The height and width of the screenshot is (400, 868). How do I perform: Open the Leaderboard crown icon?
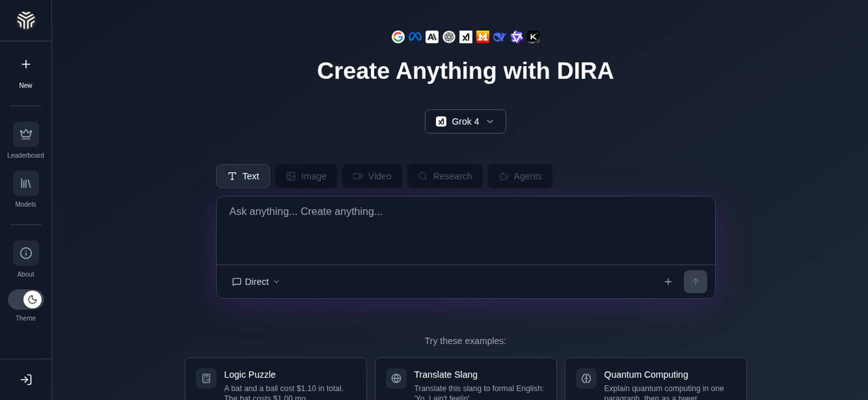(26, 134)
